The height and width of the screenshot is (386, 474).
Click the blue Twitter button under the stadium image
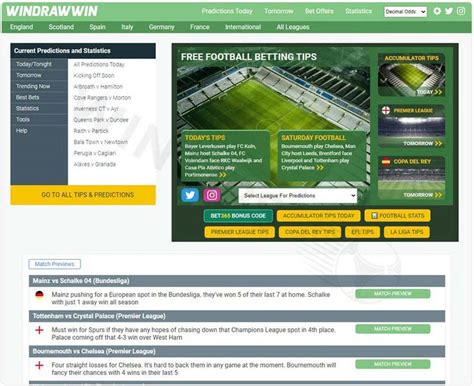click(x=190, y=195)
